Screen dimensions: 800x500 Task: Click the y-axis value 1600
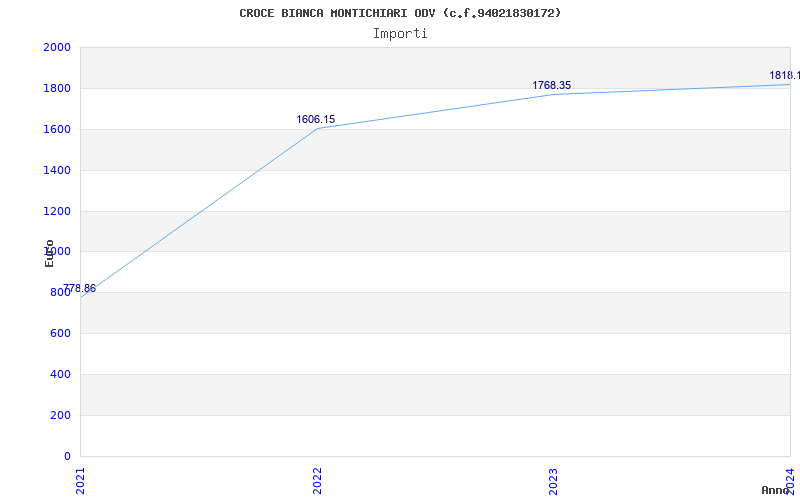57,130
